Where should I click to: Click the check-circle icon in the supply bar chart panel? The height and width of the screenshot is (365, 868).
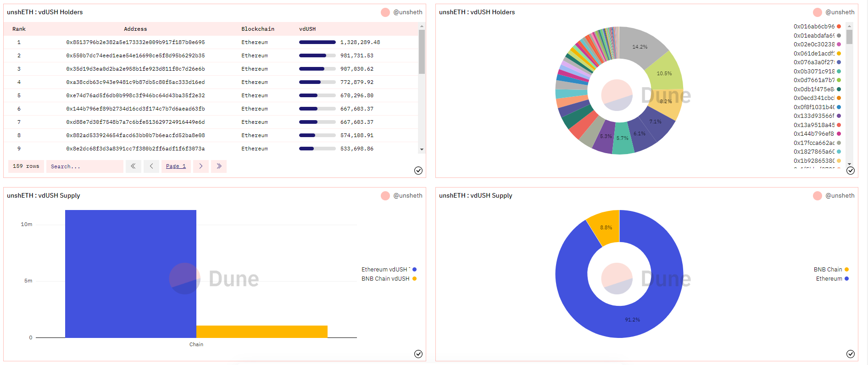click(418, 354)
